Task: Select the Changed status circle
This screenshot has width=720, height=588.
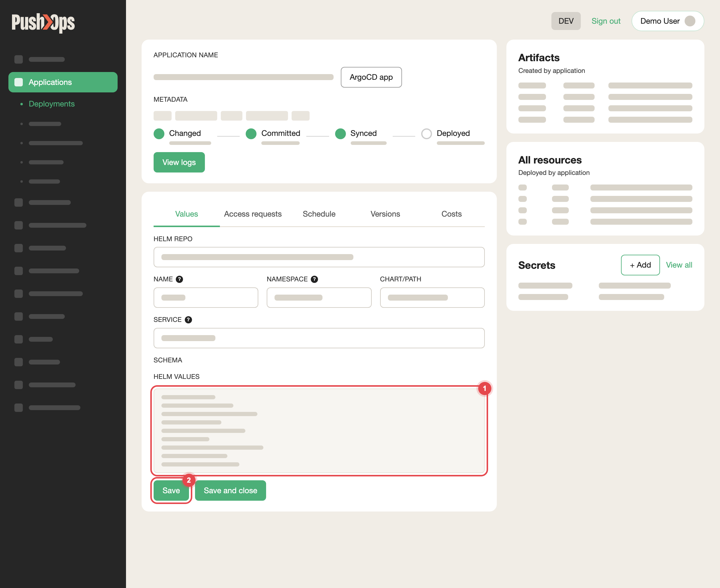Action: click(159, 133)
